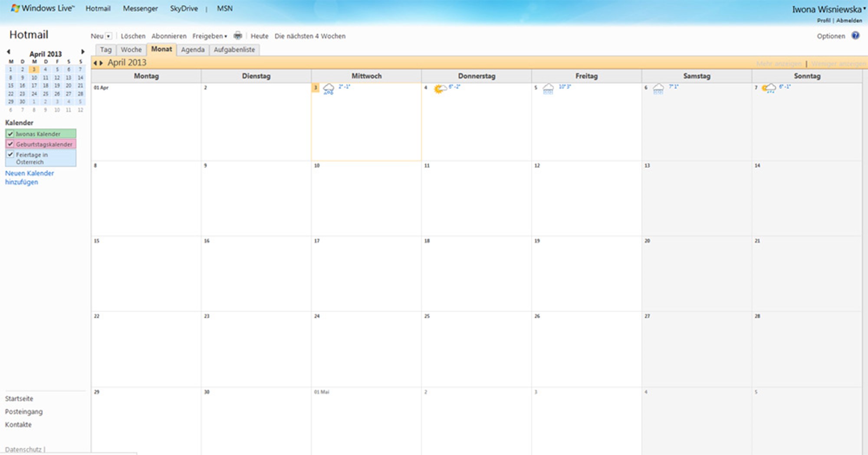Open SkyDrive in top navigation
The image size is (868, 455).
pyautogui.click(x=184, y=8)
